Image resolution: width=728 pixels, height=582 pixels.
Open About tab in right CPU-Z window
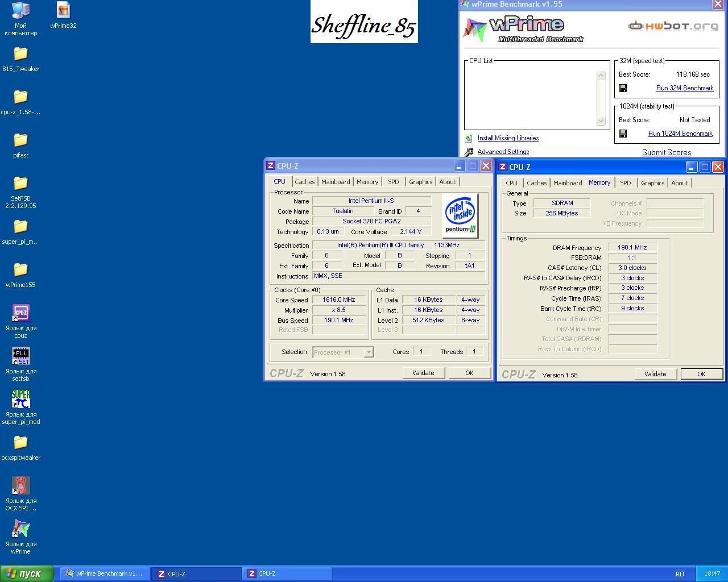tap(680, 183)
